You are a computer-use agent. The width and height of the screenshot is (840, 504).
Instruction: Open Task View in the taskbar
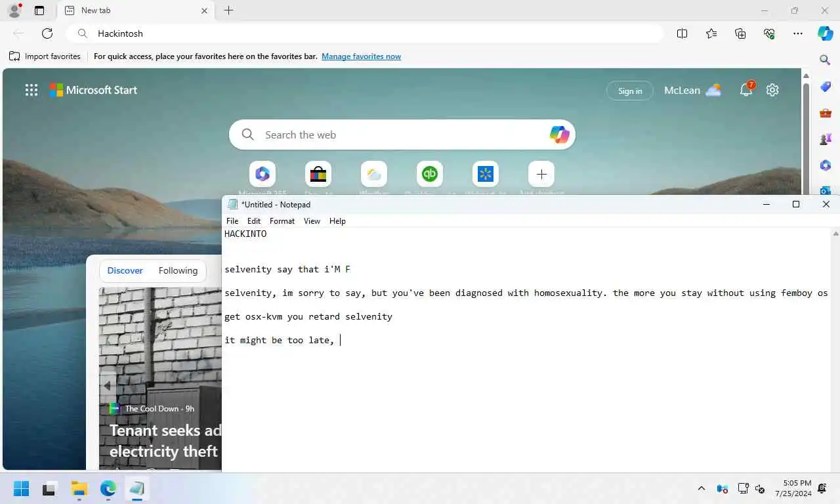[49, 488]
